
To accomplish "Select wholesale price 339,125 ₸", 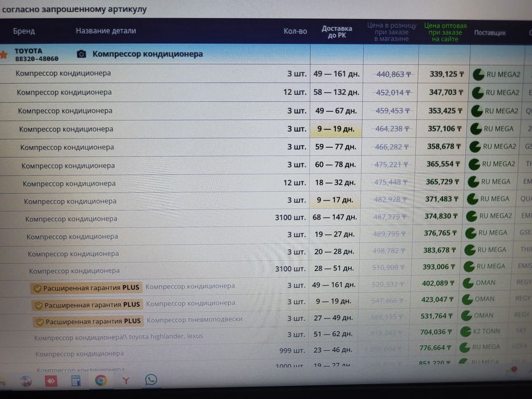I will tap(446, 74).
